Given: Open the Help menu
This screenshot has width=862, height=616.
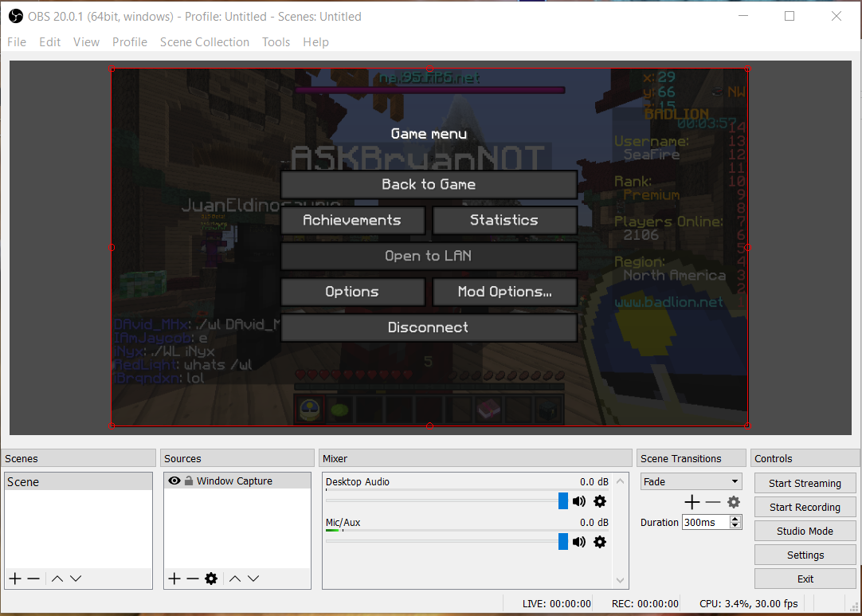Looking at the screenshot, I should tap(315, 42).
